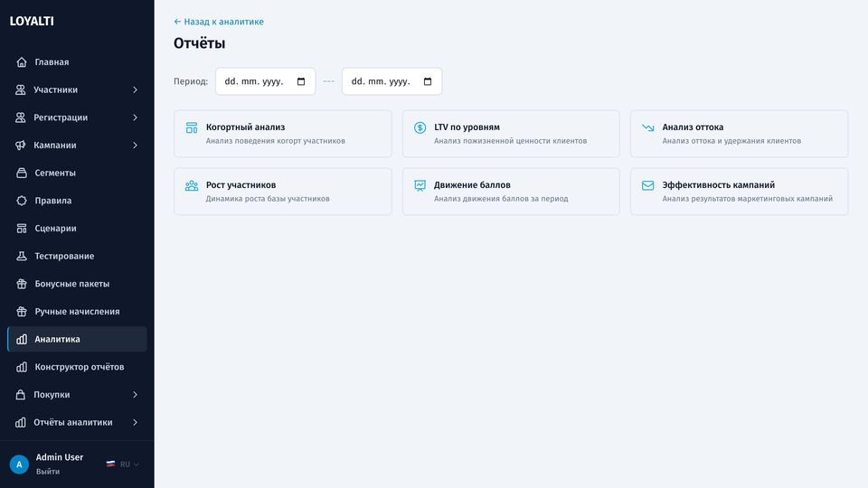Open the Тестирование menu item

pos(77,256)
